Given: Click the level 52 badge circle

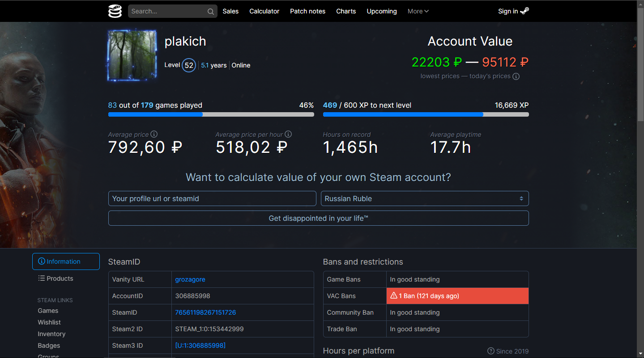Looking at the screenshot, I should tap(189, 65).
